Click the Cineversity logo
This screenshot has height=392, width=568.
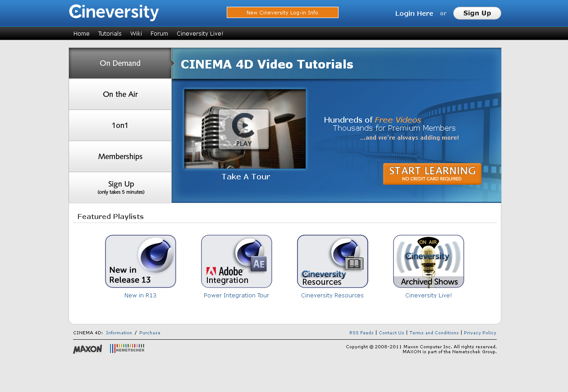tap(114, 13)
